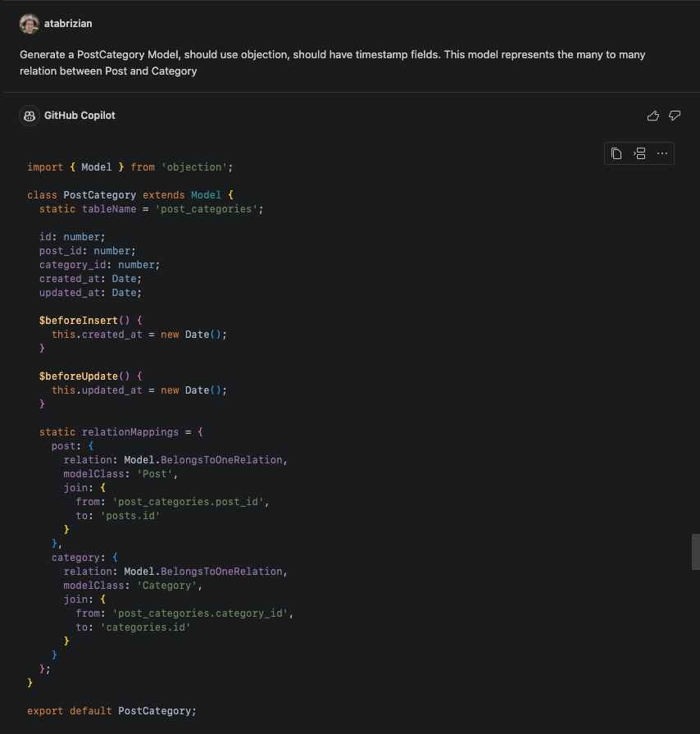Toggle positive feedback on the response
Image resolution: width=700 pixels, height=734 pixels.
click(652, 116)
